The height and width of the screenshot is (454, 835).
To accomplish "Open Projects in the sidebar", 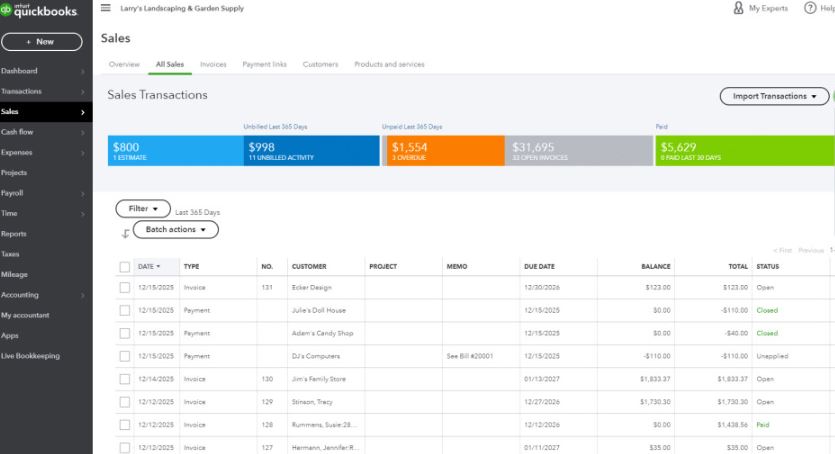I will click(14, 173).
